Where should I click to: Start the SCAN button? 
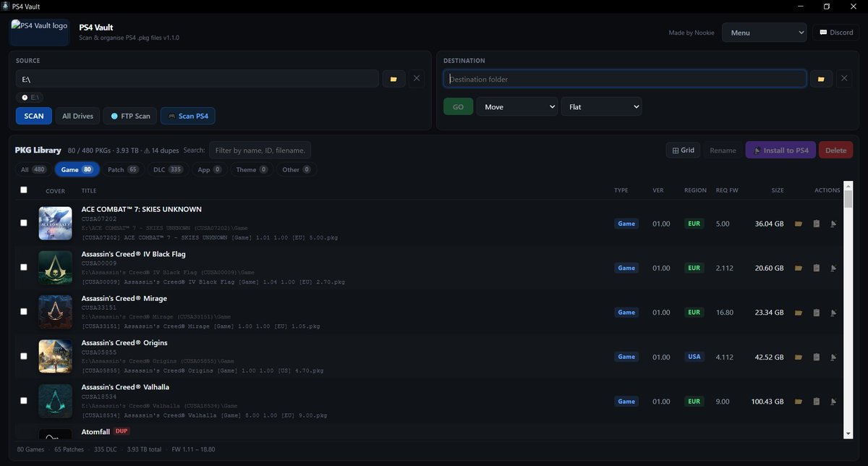click(x=34, y=116)
